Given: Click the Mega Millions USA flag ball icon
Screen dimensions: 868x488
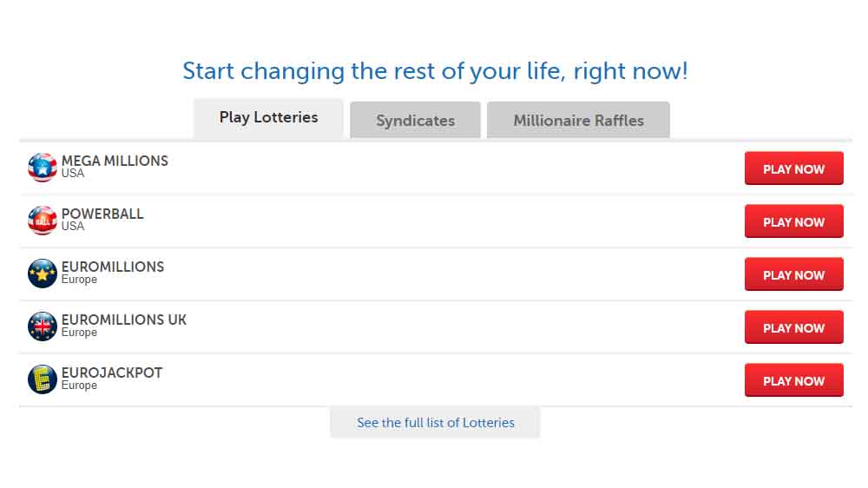Looking at the screenshot, I should 43,168.
